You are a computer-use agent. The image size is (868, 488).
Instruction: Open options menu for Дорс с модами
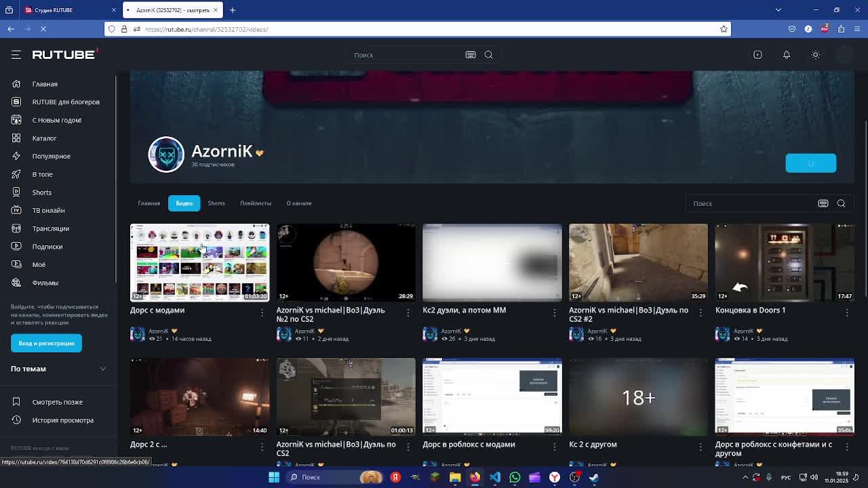pos(262,312)
